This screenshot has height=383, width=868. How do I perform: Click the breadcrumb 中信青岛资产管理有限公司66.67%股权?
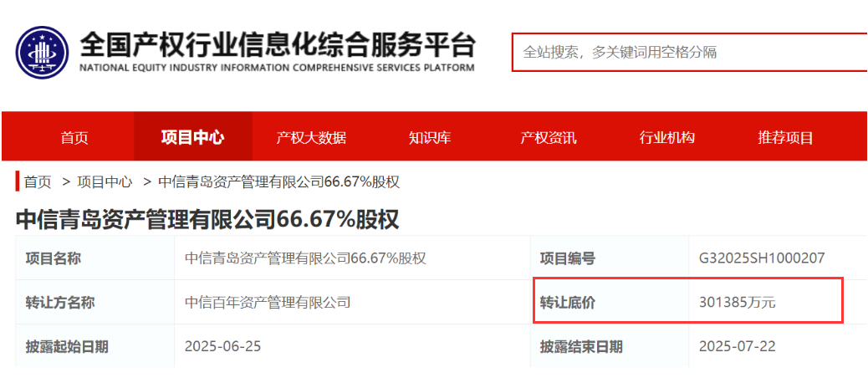(x=279, y=181)
